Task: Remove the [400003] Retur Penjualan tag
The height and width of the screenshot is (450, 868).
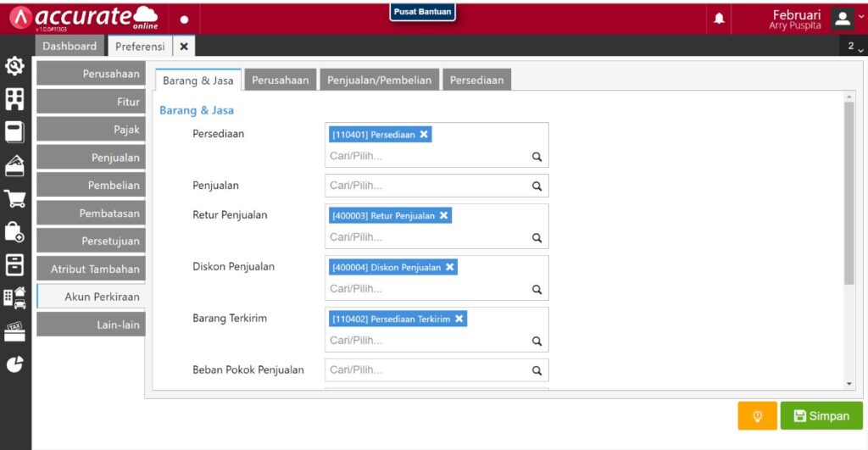Action: (443, 216)
